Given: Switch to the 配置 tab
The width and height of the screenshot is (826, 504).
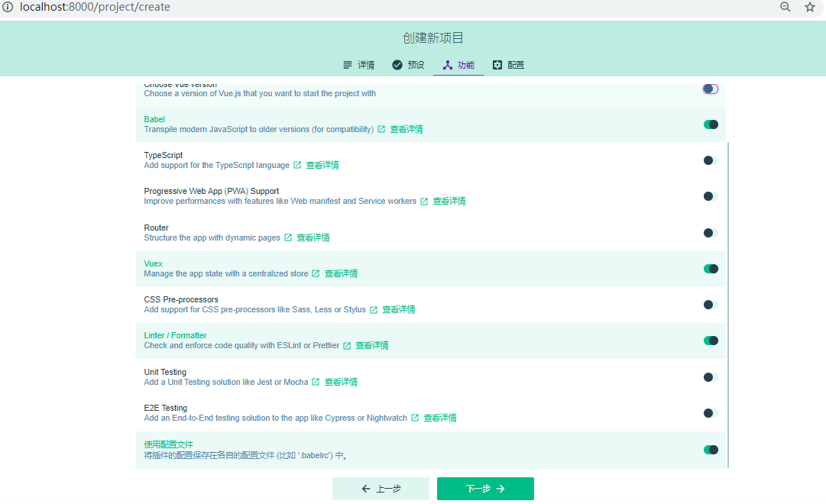Looking at the screenshot, I should click(508, 65).
